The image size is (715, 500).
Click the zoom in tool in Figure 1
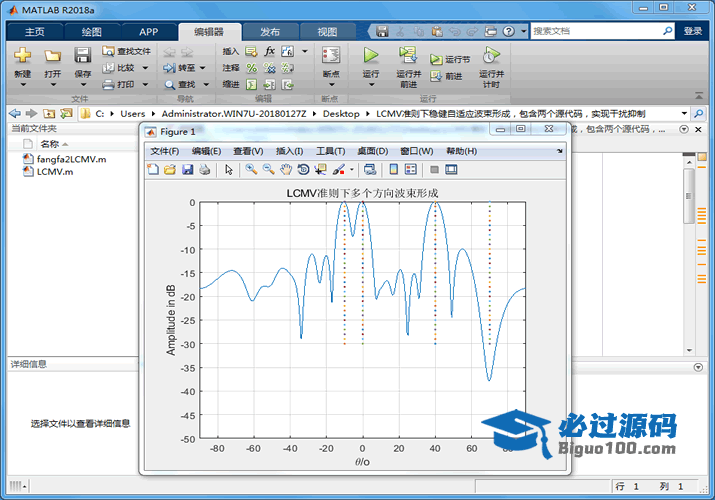tap(251, 170)
